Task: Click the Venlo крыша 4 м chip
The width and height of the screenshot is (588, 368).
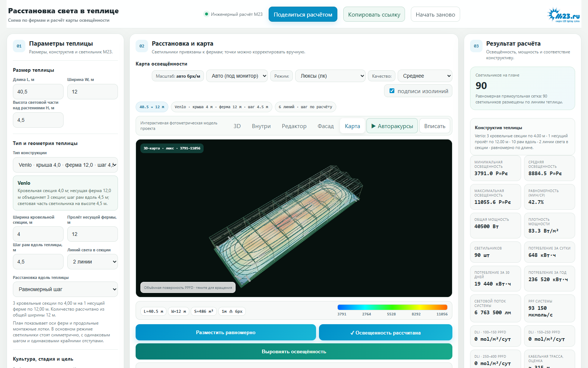Action: [221, 107]
